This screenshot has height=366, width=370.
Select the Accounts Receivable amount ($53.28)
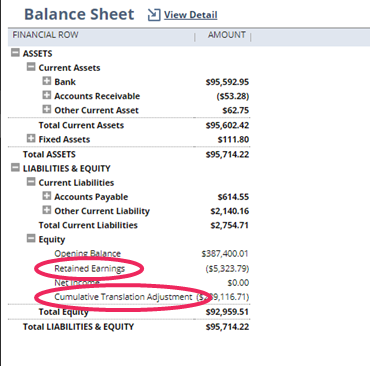click(233, 96)
